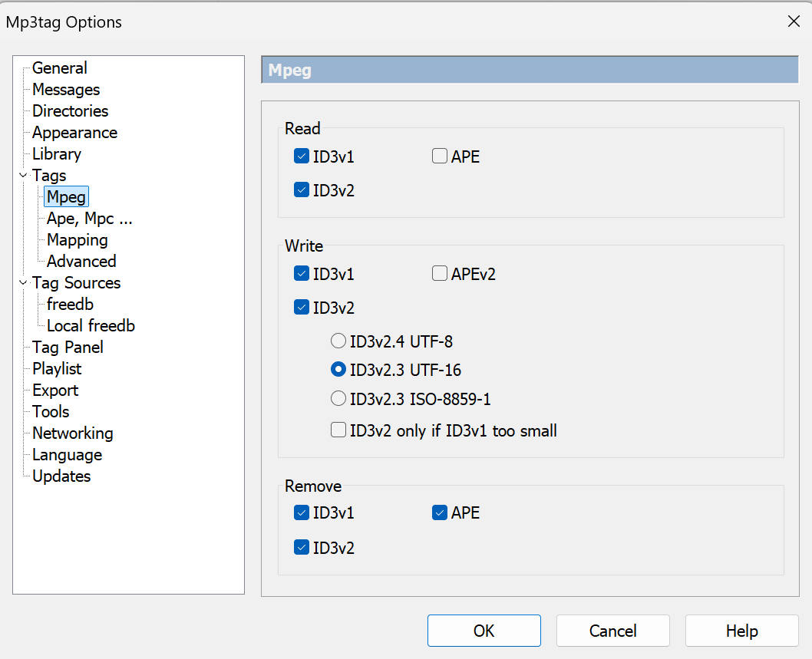Collapse the Tag Sources tree node
The width and height of the screenshot is (812, 659).
(x=23, y=283)
